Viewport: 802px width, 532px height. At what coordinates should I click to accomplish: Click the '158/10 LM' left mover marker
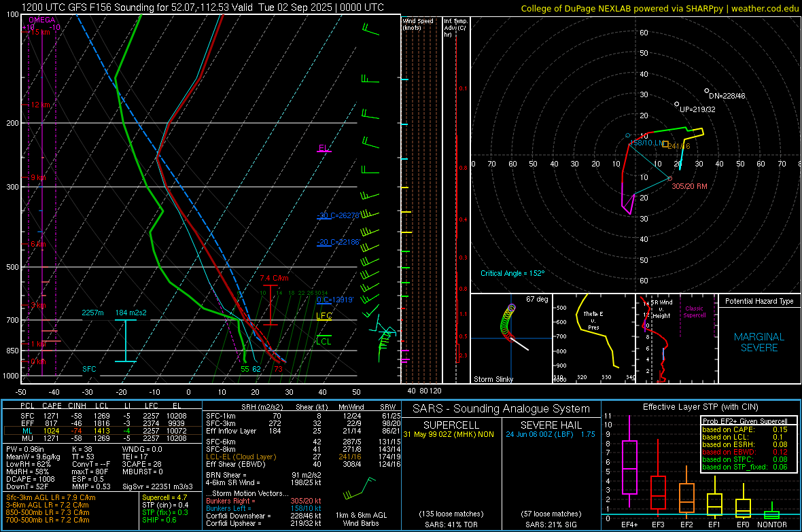(646, 143)
